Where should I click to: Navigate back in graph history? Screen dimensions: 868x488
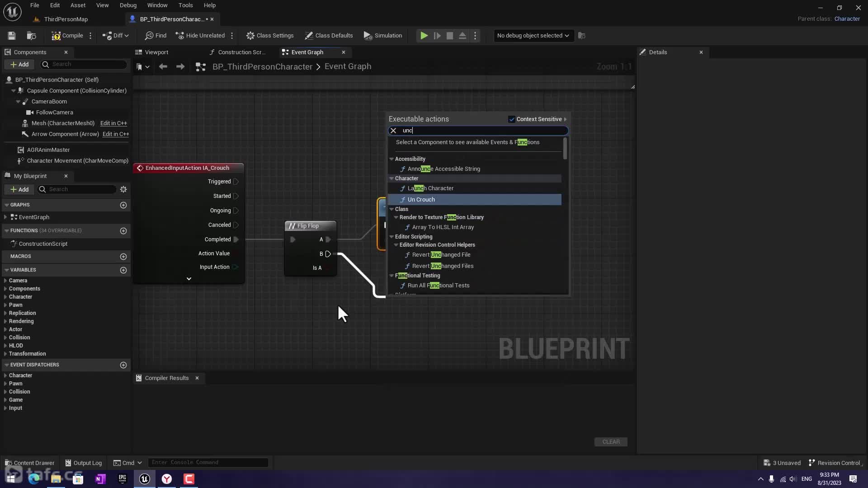coord(163,67)
